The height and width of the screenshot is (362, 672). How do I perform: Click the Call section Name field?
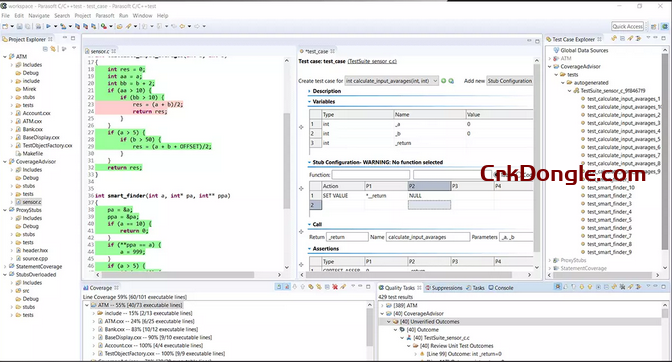428,237
